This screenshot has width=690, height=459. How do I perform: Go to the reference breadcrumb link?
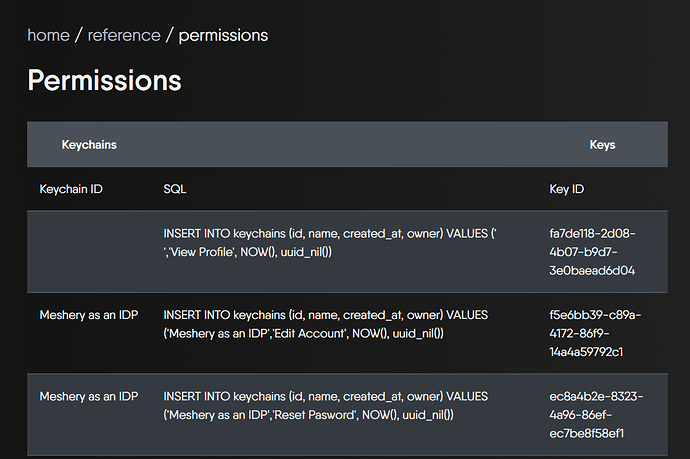point(124,35)
